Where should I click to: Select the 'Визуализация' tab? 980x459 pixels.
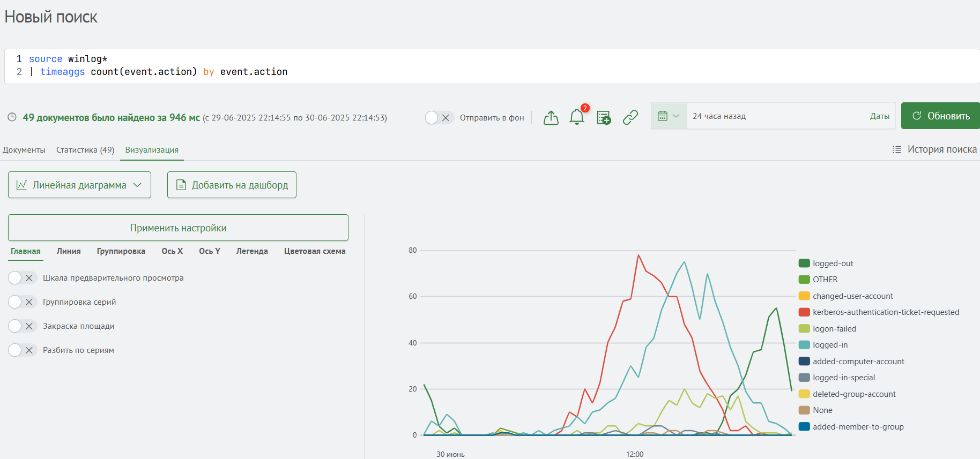(x=152, y=150)
